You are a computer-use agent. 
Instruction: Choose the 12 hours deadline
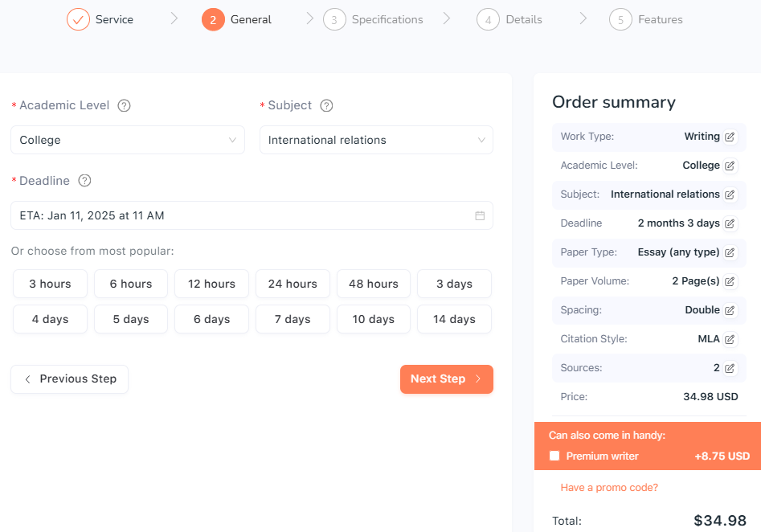point(211,284)
